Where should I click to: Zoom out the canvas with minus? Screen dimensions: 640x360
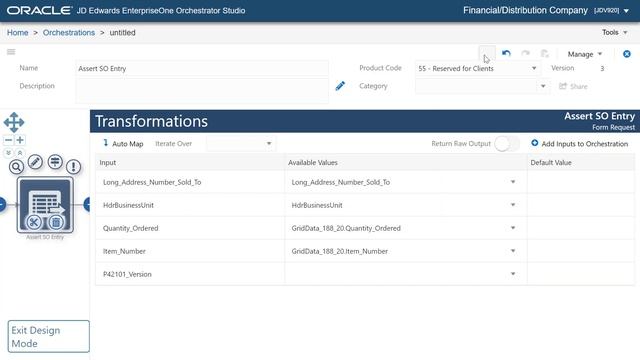click(x=8, y=140)
